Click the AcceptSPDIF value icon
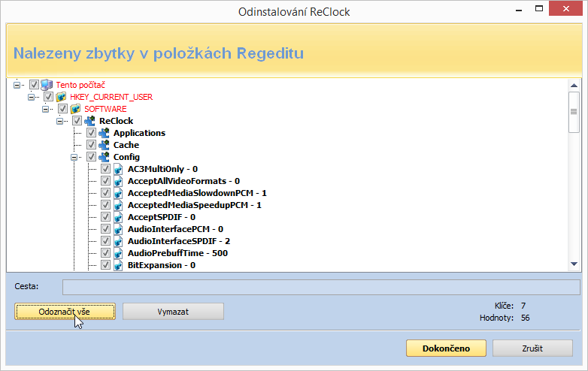 click(x=118, y=217)
